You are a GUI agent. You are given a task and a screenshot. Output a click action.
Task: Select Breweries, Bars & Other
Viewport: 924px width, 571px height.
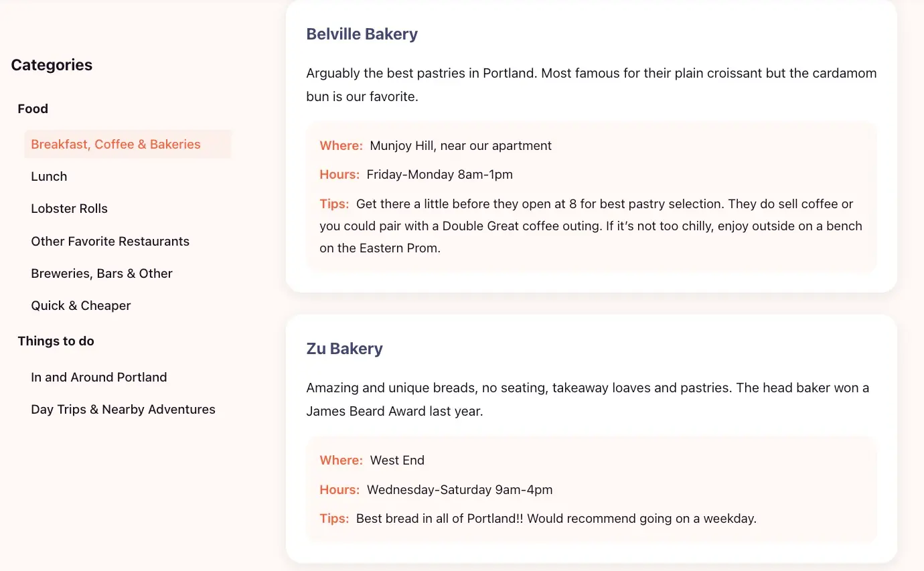[x=102, y=273]
